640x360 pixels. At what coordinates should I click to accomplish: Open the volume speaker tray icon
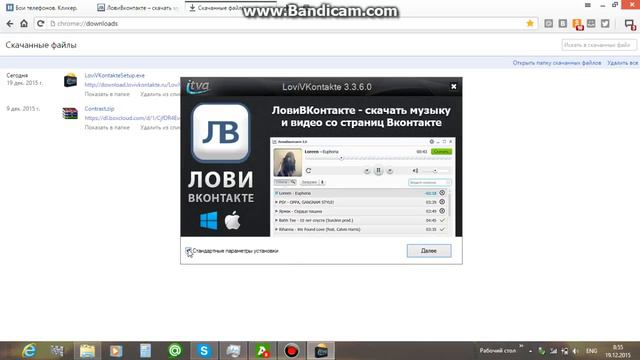tap(575, 351)
